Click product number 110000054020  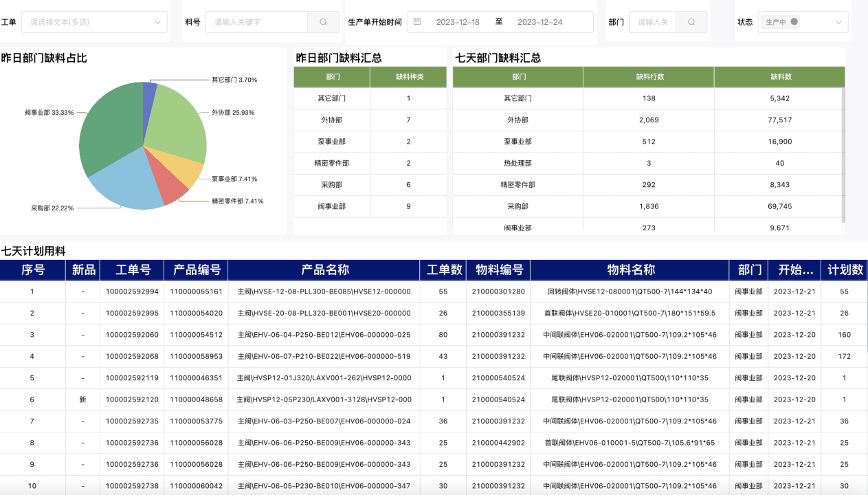(x=196, y=313)
